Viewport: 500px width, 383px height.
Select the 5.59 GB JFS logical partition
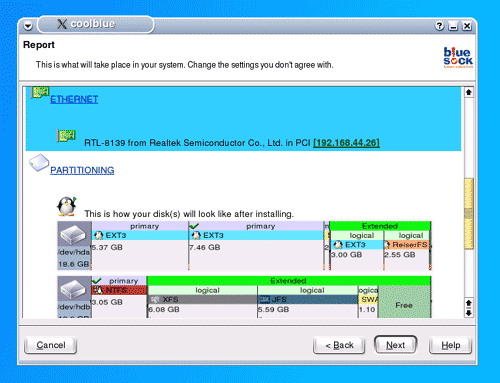point(308,302)
